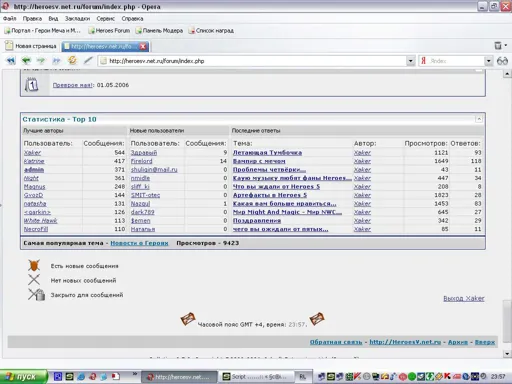Open the trash closed-tabs icon
Screen dimensions: 512x384
coord(498,46)
